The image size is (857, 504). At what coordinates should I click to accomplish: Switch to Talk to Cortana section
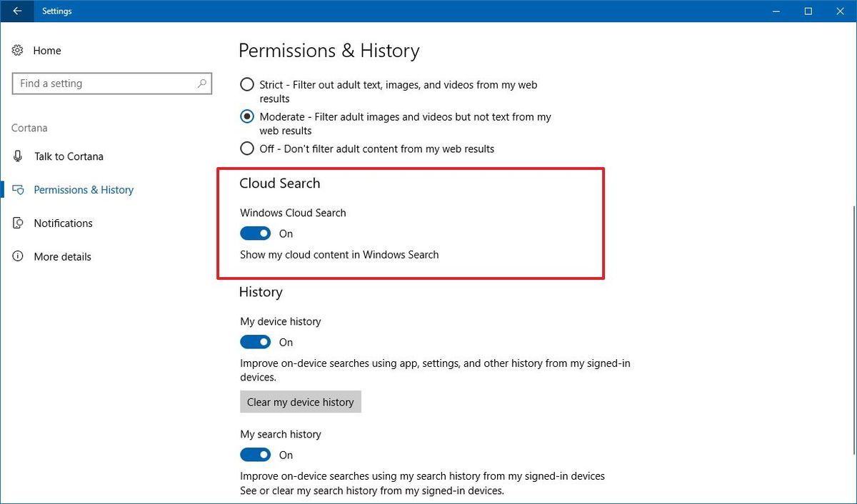(x=69, y=156)
